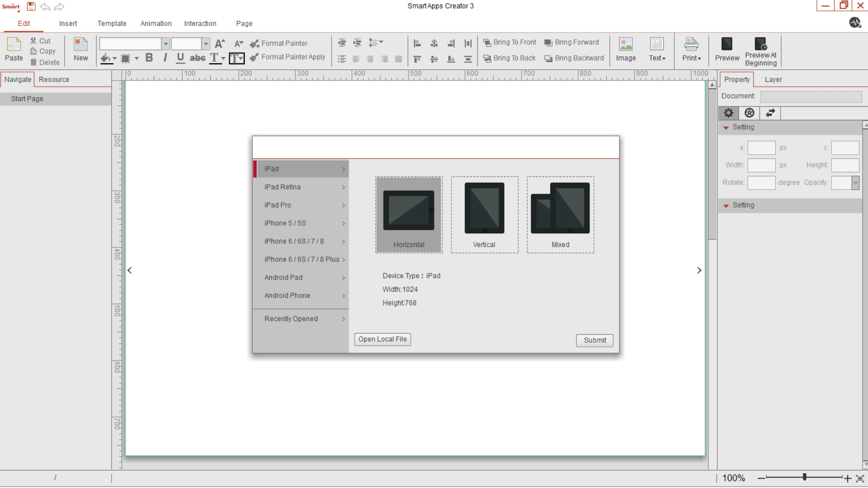Increase paragraph indent
868x488 pixels.
coord(357,43)
